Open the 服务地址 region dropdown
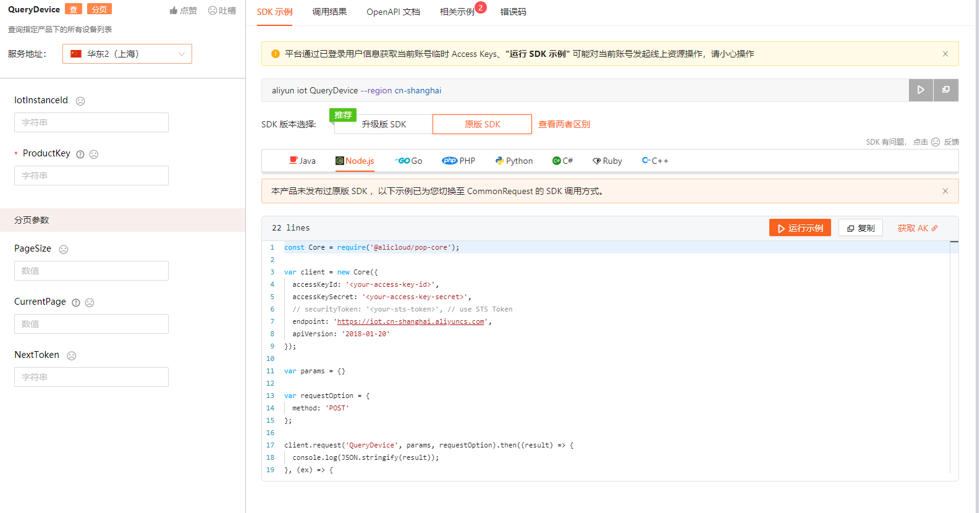The height and width of the screenshot is (513, 980). click(x=127, y=54)
